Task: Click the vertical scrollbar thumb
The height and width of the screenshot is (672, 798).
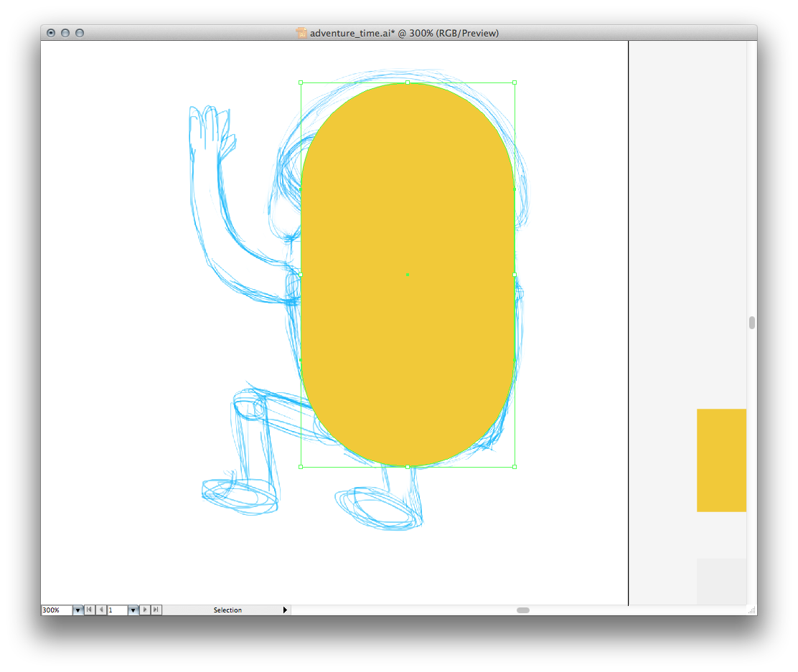Action: click(x=752, y=323)
